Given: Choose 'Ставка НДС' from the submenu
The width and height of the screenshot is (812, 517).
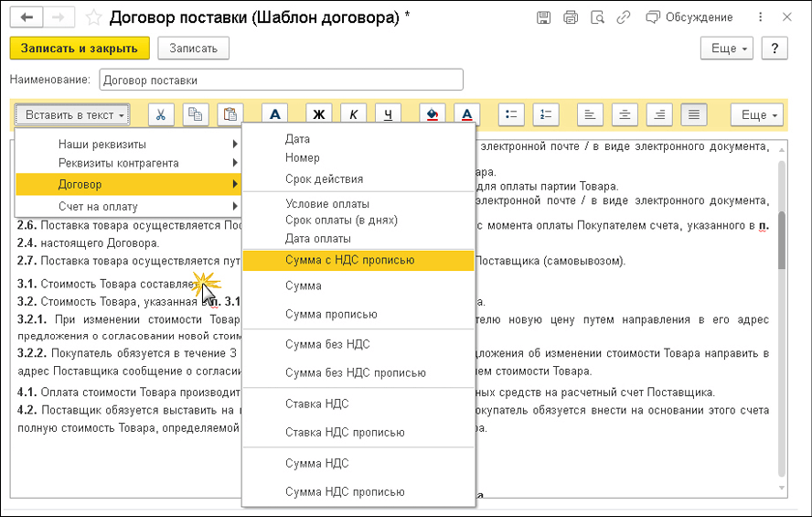Looking at the screenshot, I should [316, 404].
